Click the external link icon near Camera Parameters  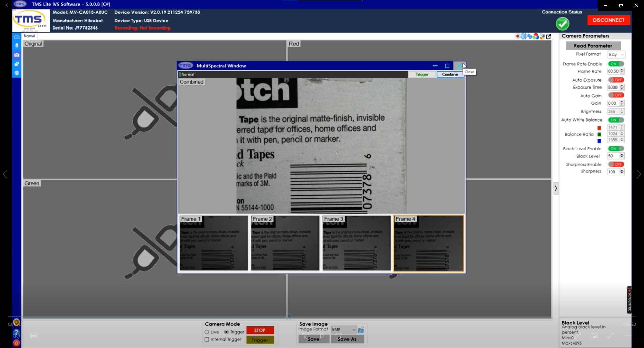click(x=549, y=37)
